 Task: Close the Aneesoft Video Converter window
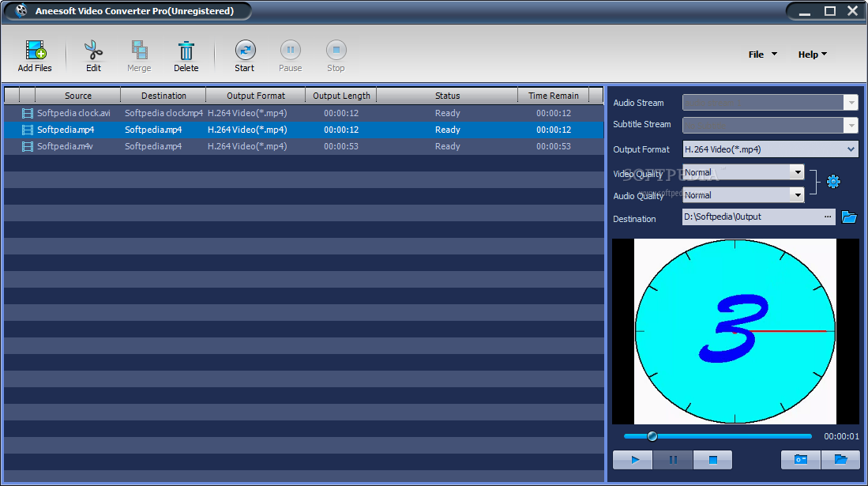pyautogui.click(x=852, y=11)
